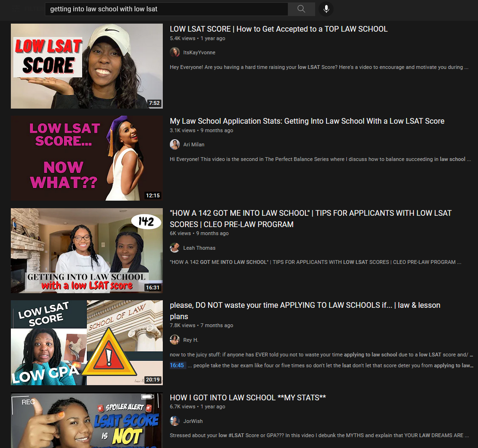
Task: Click the magnifier search button
Action: click(x=301, y=9)
